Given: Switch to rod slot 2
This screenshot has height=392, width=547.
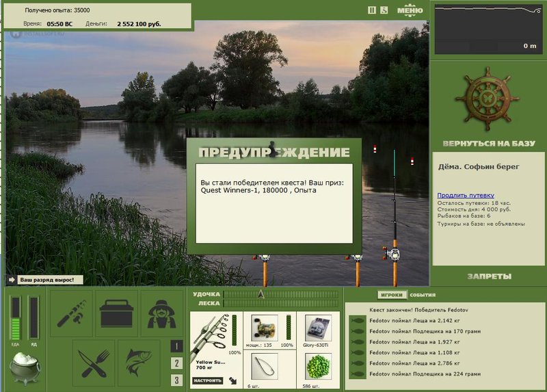Looking at the screenshot, I should [176, 363].
